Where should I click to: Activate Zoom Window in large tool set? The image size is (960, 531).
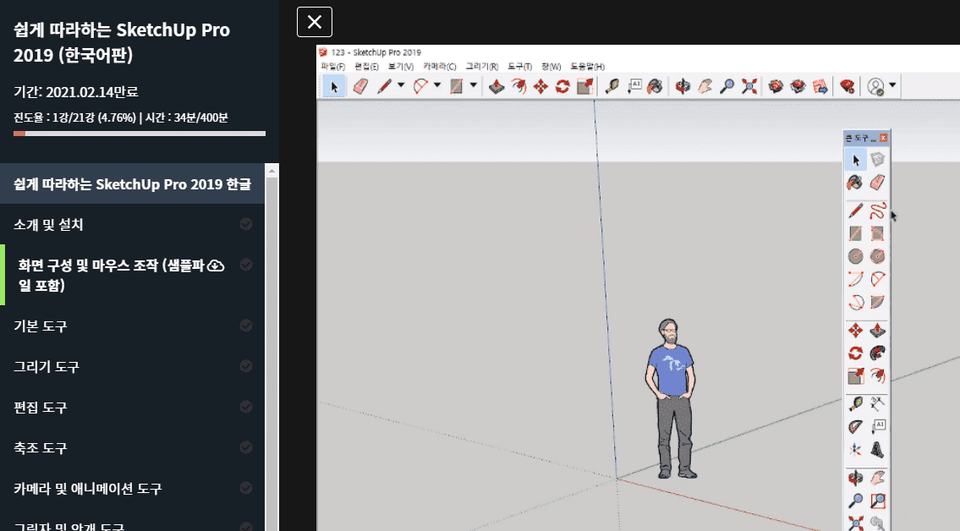(x=877, y=501)
